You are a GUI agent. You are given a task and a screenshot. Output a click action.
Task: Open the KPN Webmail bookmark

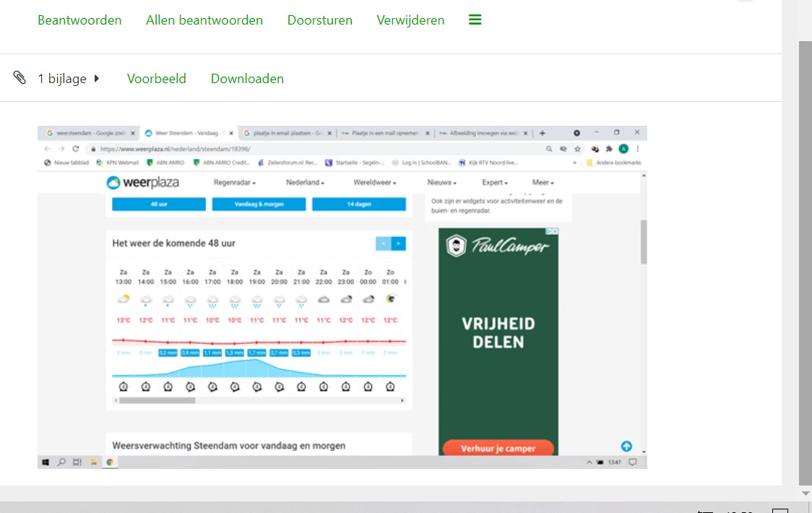(121, 162)
